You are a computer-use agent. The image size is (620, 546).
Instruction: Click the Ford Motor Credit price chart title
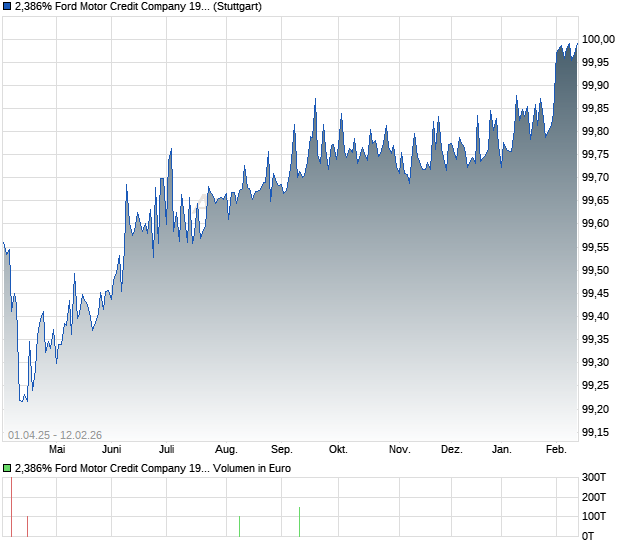[x=138, y=7]
